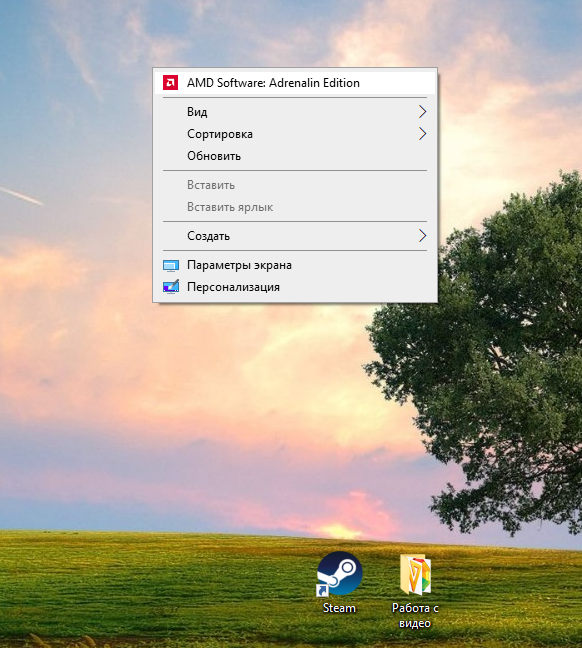The image size is (582, 648).
Task: Open AMD Software: Adrenalin Edition entry
Action: (x=295, y=83)
